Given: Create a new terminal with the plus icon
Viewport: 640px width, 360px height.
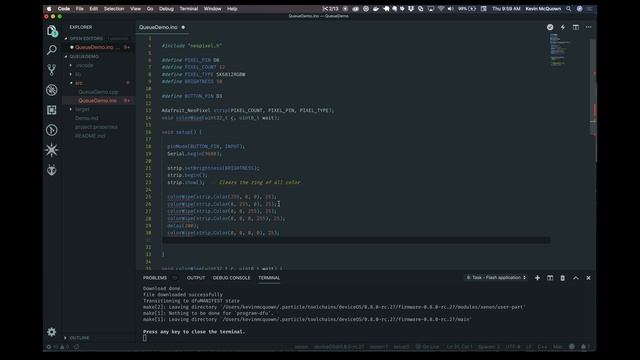Looking at the screenshot, I should [537, 278].
